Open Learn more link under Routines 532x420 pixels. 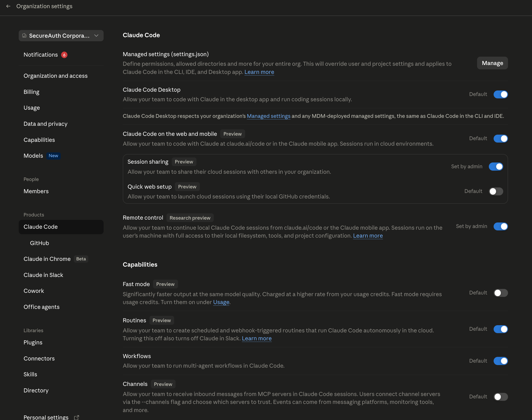click(x=257, y=339)
